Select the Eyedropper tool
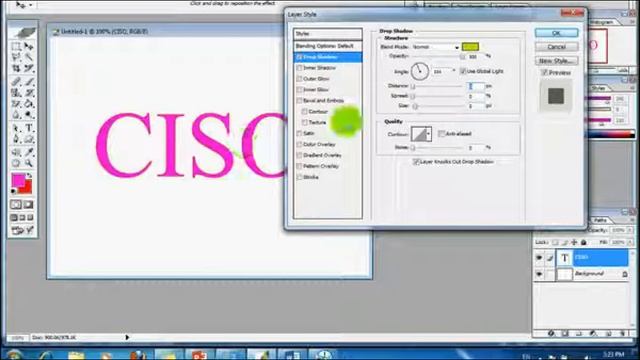This screenshot has width=640, height=360. tap(29, 152)
